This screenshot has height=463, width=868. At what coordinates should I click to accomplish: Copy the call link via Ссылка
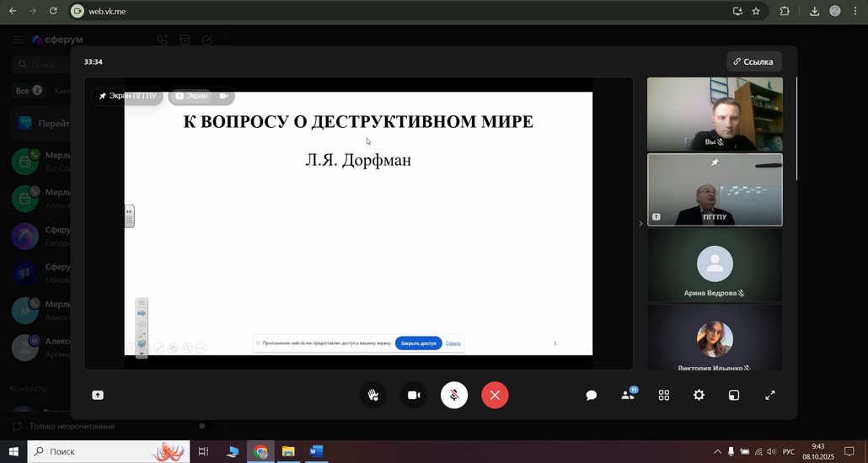[753, 61]
